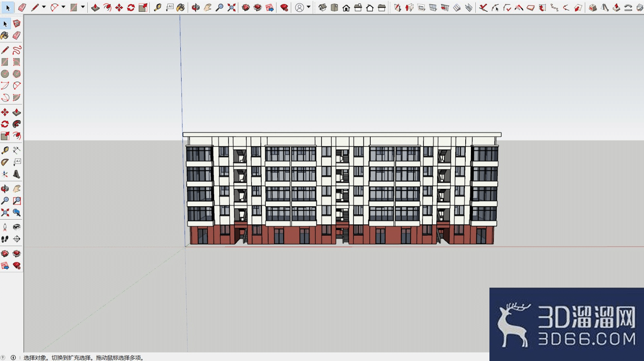
Task: Expand the Line tool dropdown arrow
Action: tap(44, 7)
